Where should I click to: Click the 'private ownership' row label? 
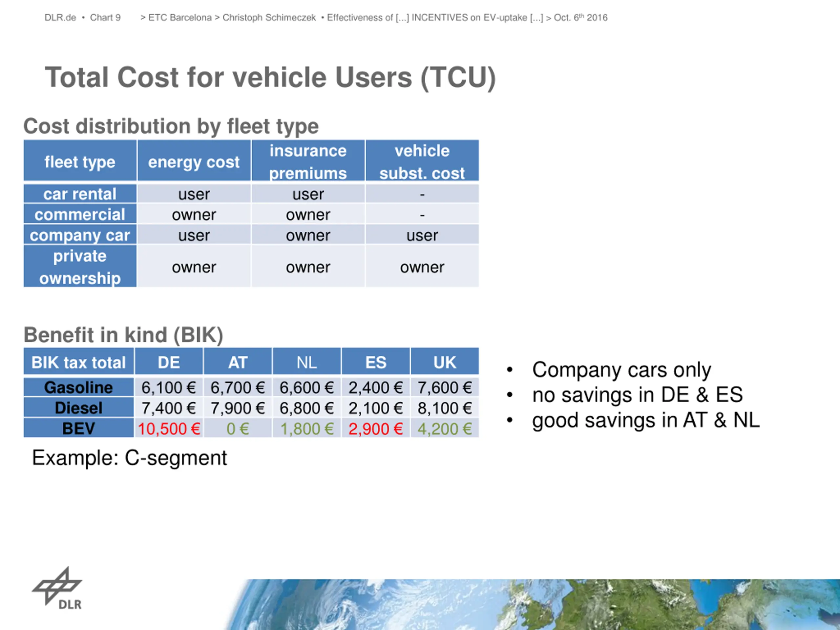[x=80, y=266]
